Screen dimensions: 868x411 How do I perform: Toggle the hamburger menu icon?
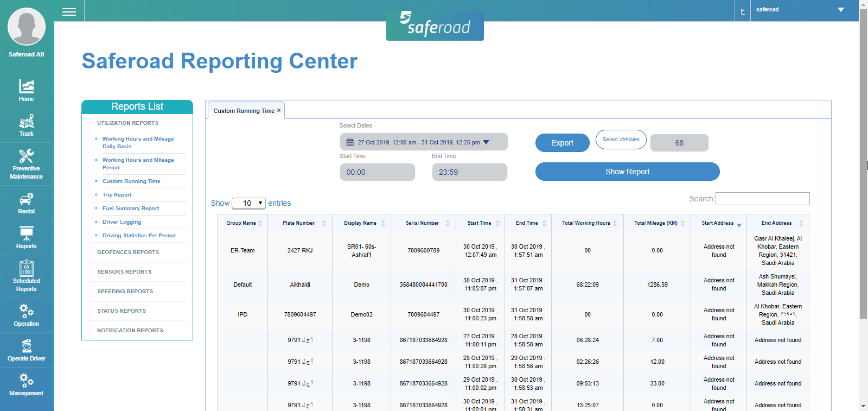click(x=69, y=11)
